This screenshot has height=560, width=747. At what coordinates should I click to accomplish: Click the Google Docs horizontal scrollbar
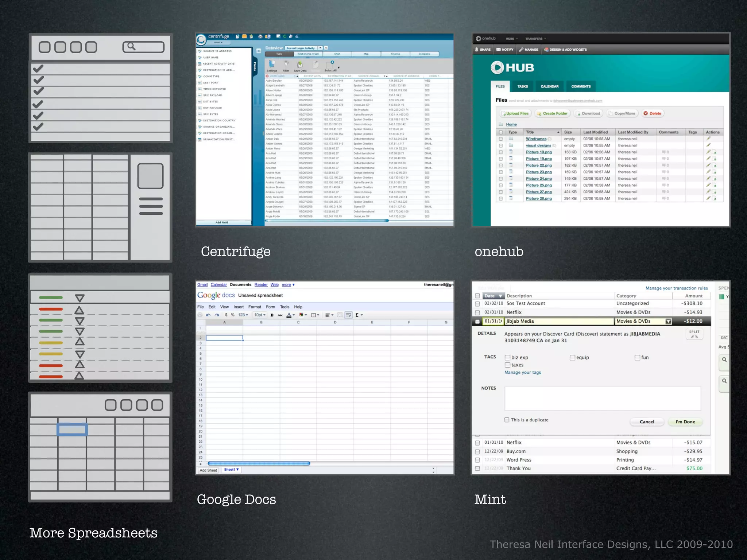[259, 463]
